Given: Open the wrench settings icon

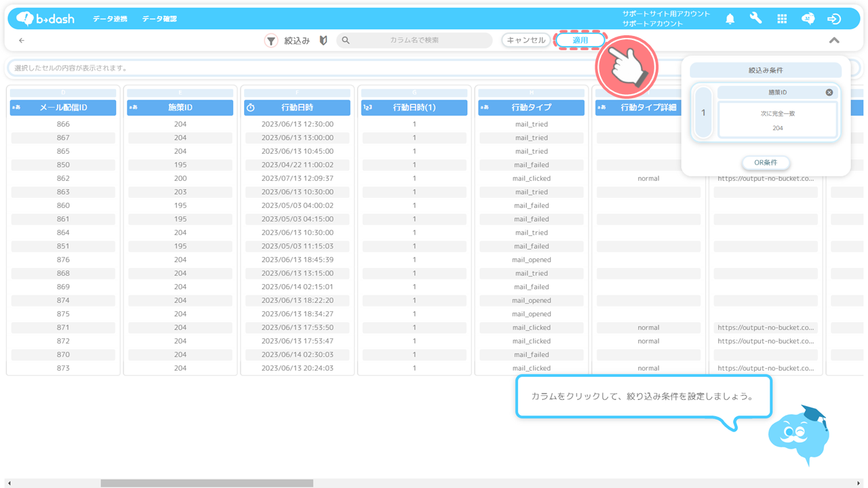Looking at the screenshot, I should point(755,18).
